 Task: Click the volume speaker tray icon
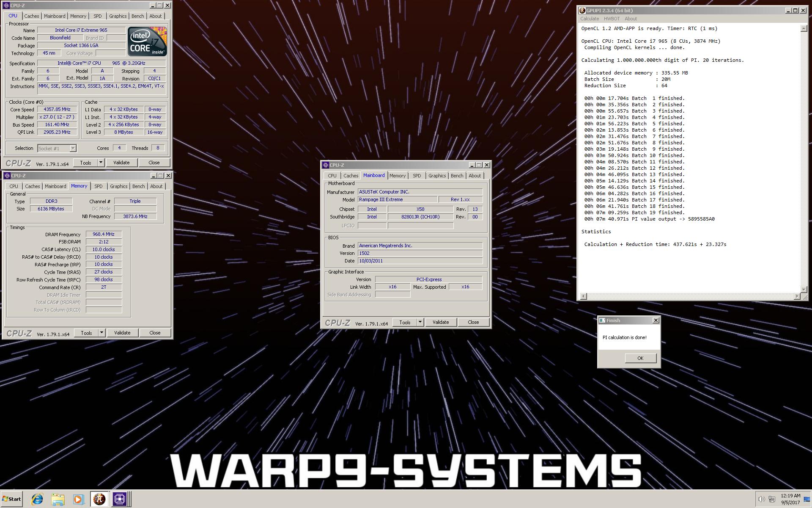(x=761, y=499)
